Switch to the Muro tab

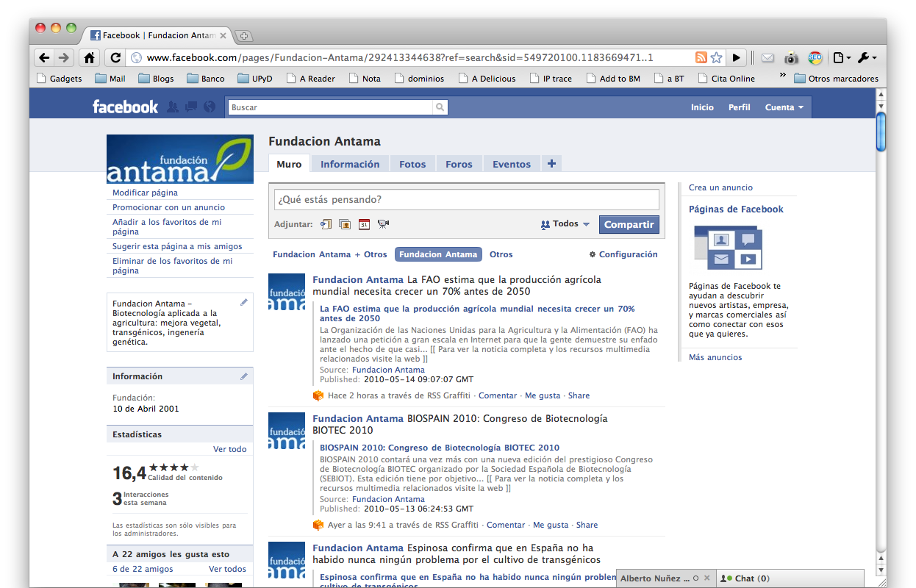(x=289, y=164)
